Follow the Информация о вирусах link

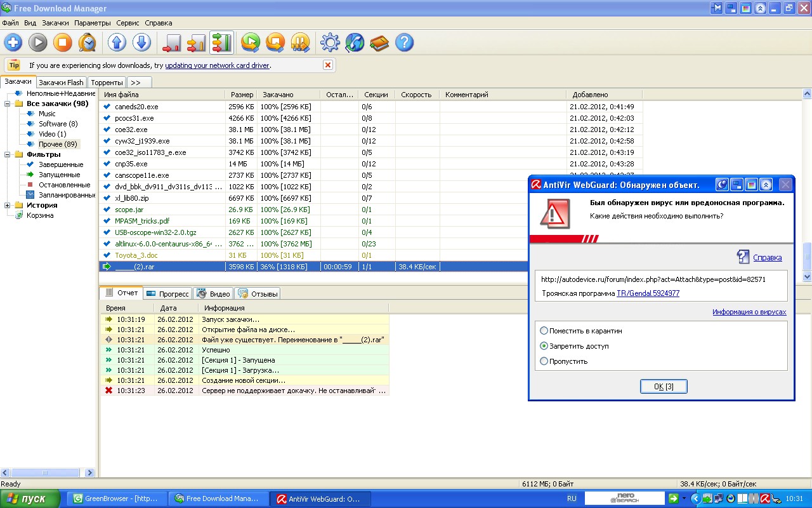pyautogui.click(x=749, y=312)
